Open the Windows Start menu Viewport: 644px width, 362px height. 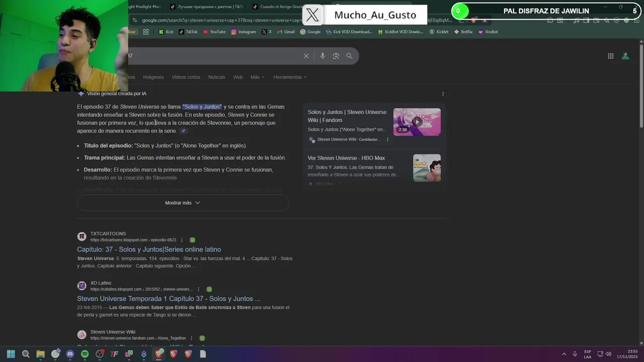pos(11,354)
